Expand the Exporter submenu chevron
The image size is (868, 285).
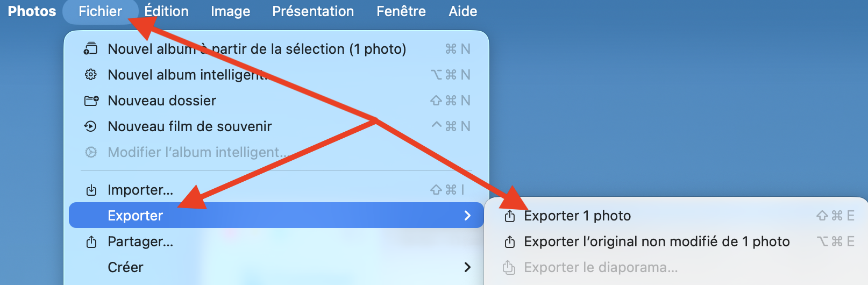(x=467, y=216)
